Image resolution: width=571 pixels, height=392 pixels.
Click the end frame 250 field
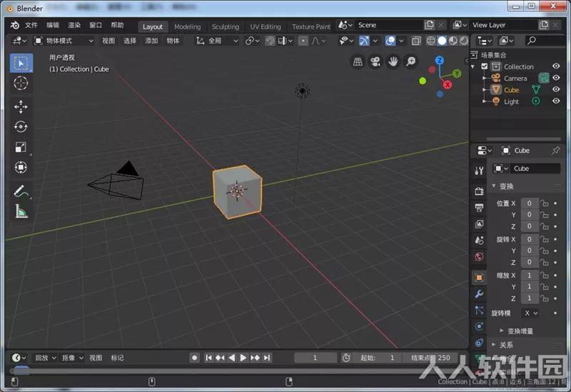pos(430,358)
